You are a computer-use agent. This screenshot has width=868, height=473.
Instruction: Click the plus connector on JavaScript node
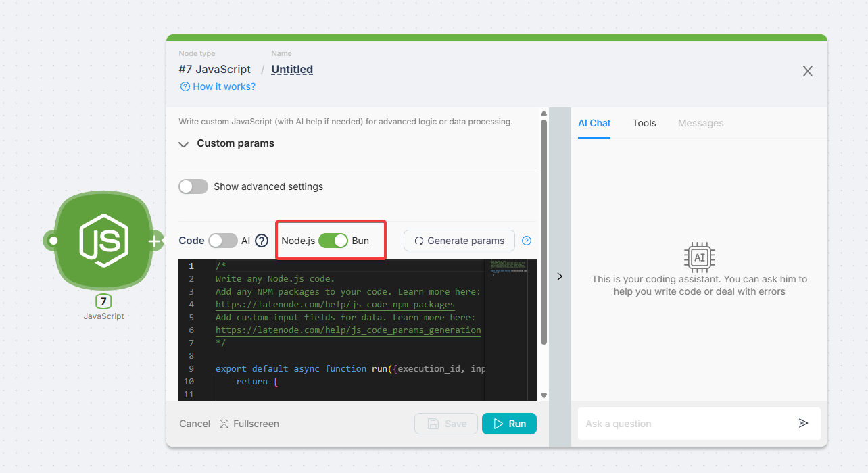coord(155,241)
